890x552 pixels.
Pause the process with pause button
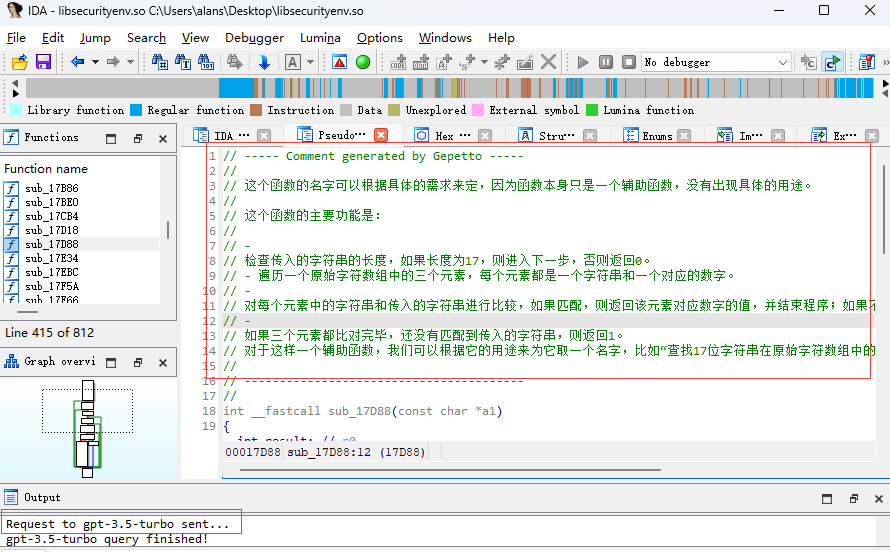(x=606, y=62)
